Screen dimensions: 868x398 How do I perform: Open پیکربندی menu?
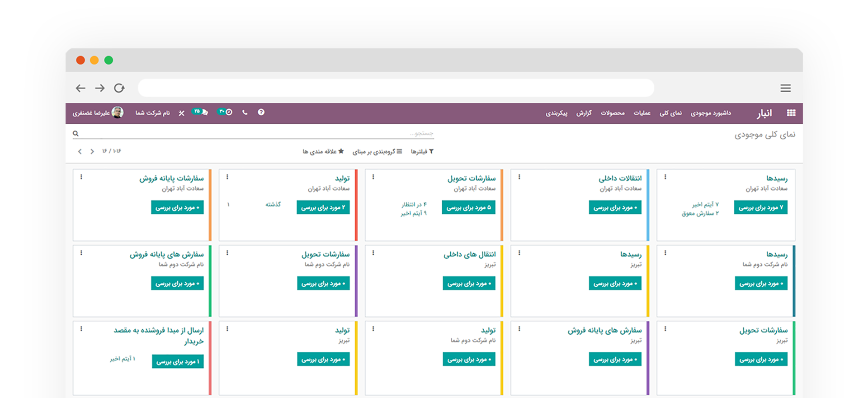[557, 113]
